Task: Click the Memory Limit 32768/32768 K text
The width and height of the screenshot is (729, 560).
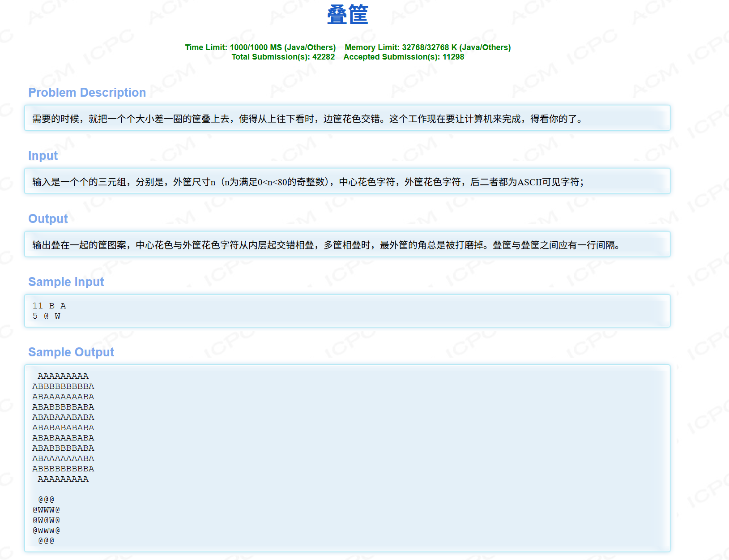Action: pyautogui.click(x=428, y=47)
